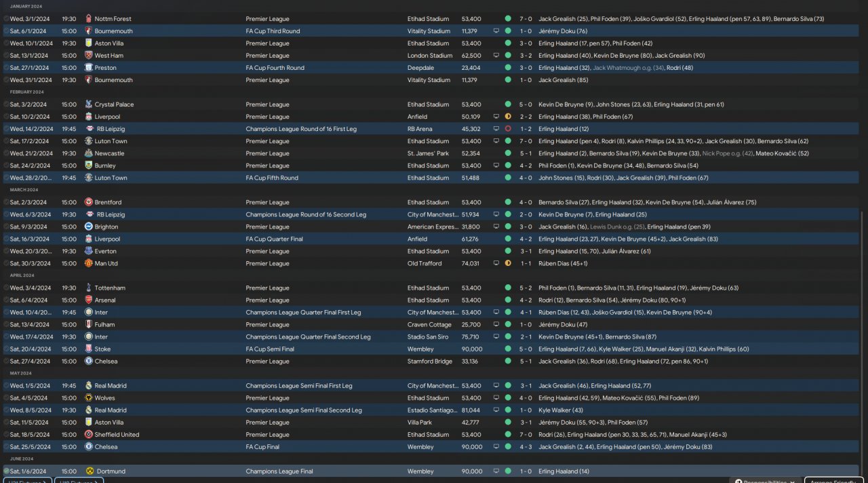Click 'Rúben Dias (45+1)' scorer text
This screenshot has height=483, width=868.
point(564,263)
